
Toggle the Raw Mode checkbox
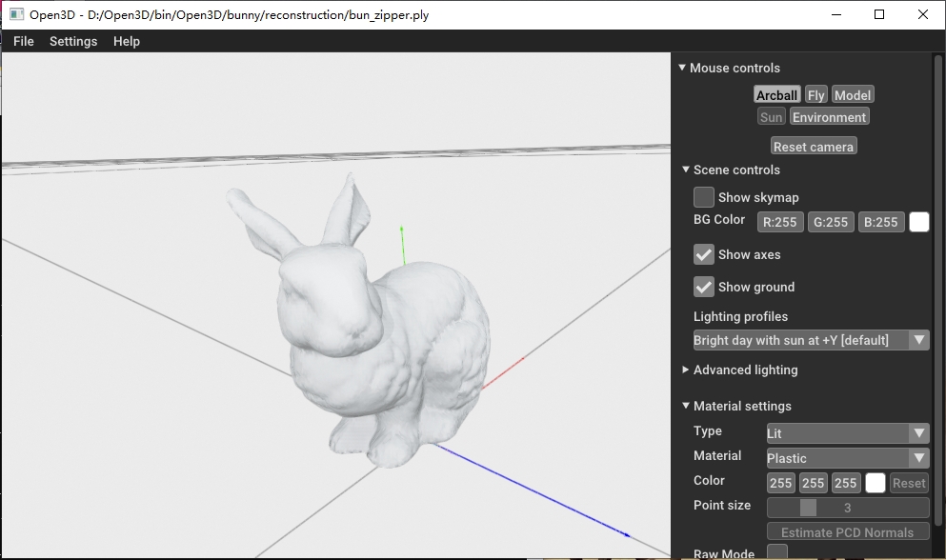(777, 551)
